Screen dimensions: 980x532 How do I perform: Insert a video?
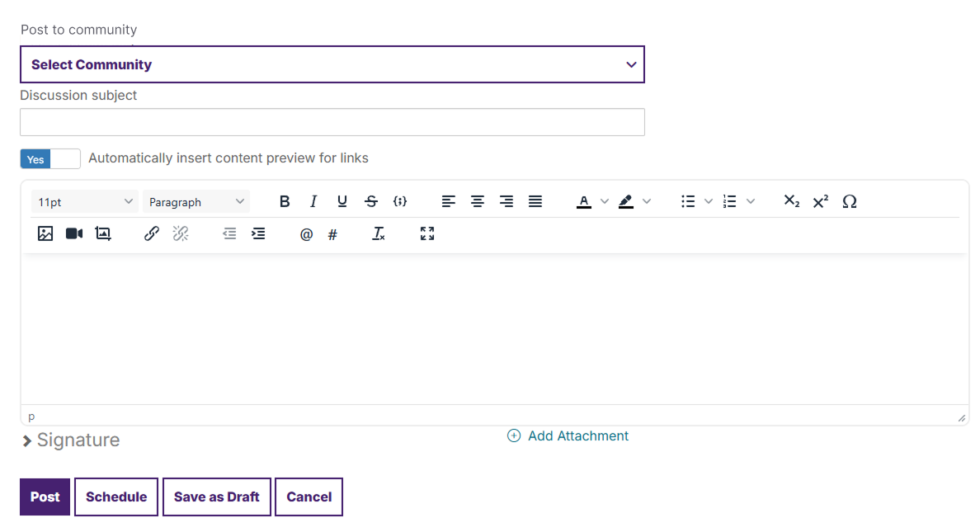coord(73,233)
